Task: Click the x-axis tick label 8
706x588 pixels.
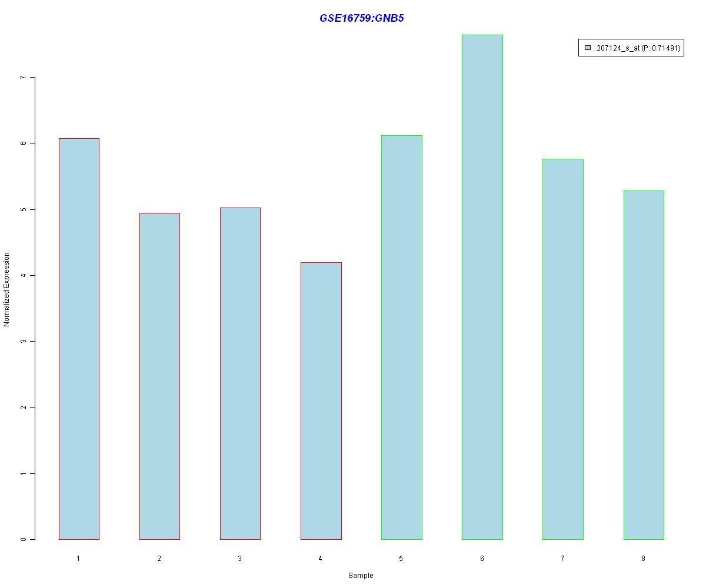Action: 643,558
